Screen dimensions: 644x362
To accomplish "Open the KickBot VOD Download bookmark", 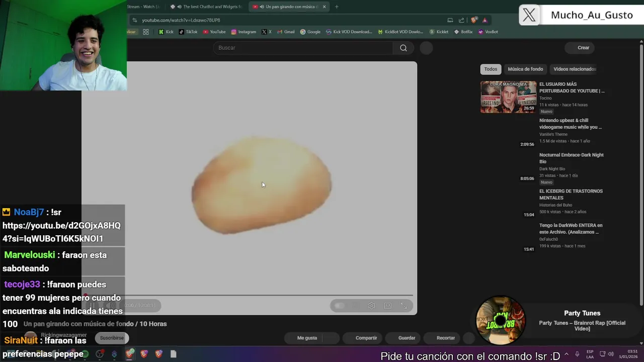I will pos(400,32).
